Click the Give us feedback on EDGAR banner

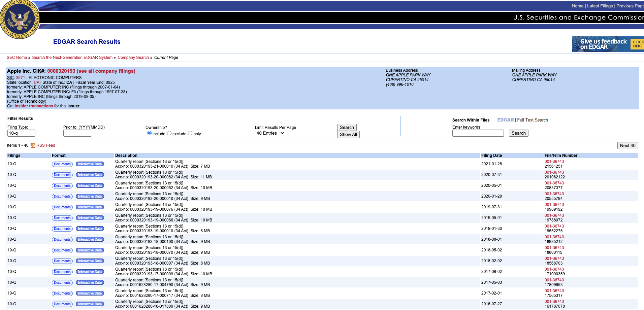(x=608, y=44)
